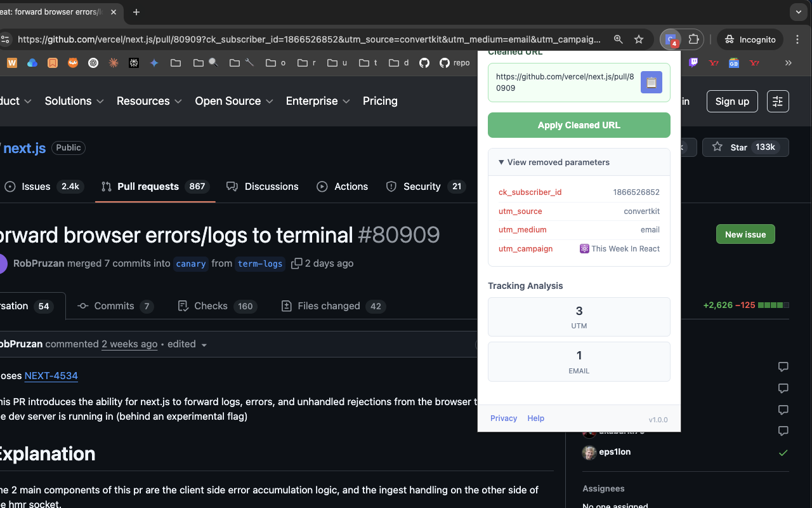This screenshot has height=508, width=812.
Task: Open the NEXT-4534 issue link
Action: 51,375
